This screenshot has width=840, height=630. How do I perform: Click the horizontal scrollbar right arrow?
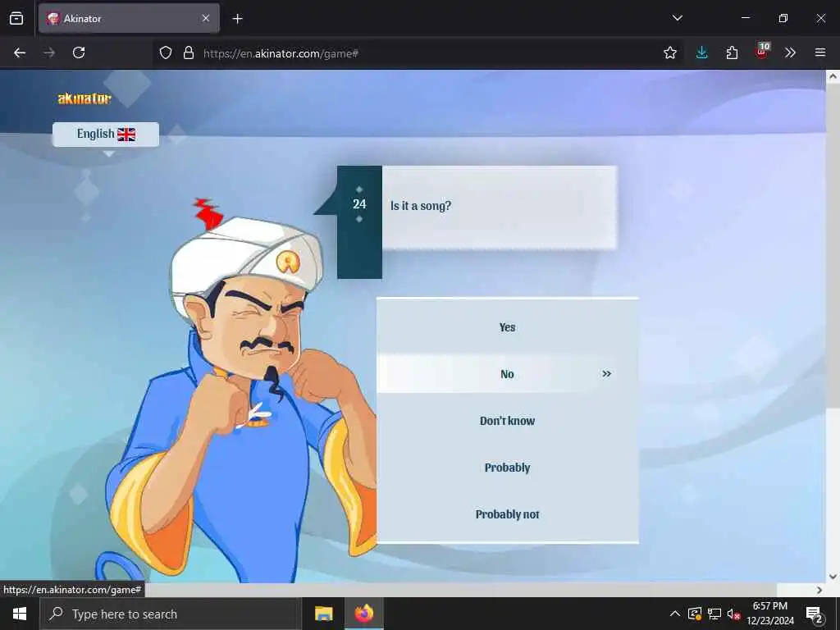click(819, 590)
